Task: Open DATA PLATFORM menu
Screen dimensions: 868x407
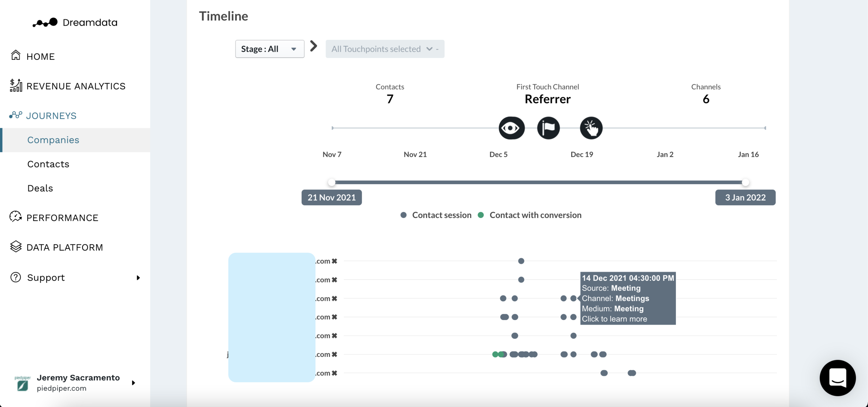Action: click(x=65, y=247)
